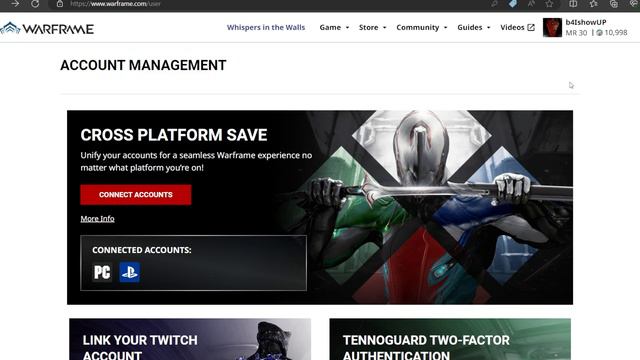
Task: Focus the address bar URL
Action: pyautogui.click(x=115, y=4)
